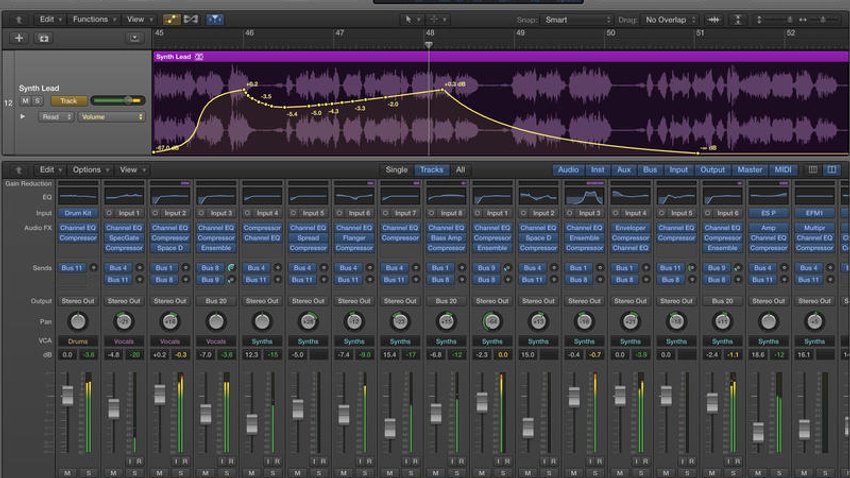This screenshot has height=478, width=850.
Task: Click the Drum Kit strip pan knob
Action: [x=78, y=321]
